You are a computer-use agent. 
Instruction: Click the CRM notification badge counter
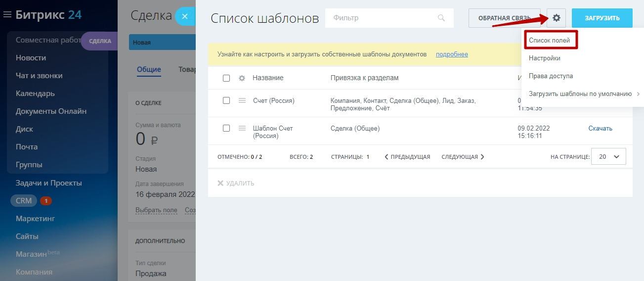(46, 201)
